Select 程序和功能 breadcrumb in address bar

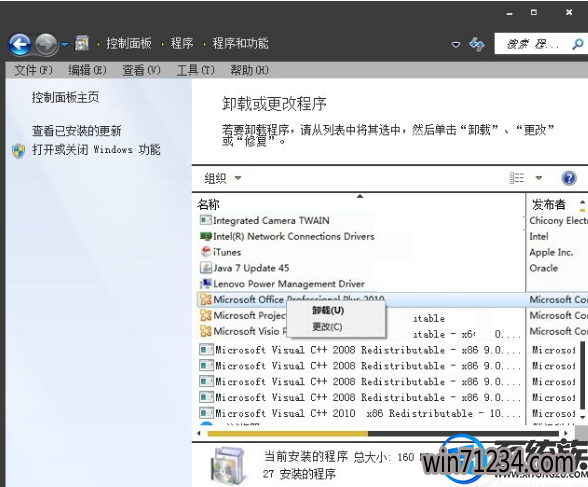(x=240, y=43)
